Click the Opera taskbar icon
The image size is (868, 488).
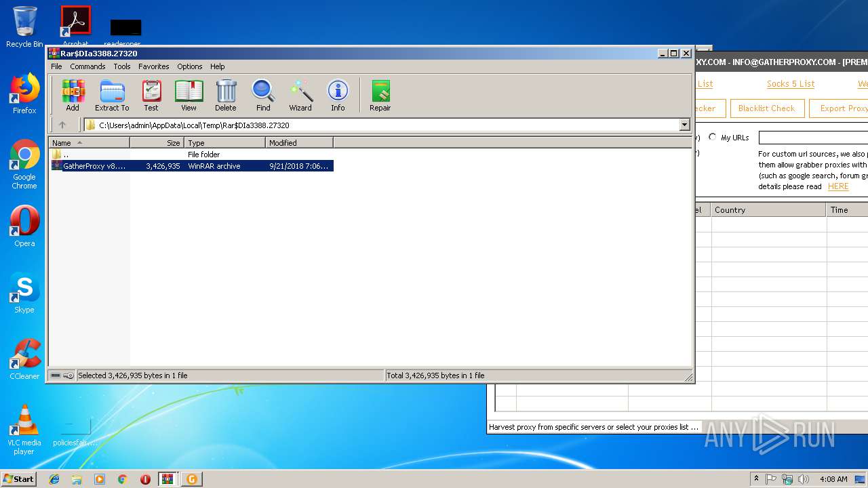click(x=145, y=479)
